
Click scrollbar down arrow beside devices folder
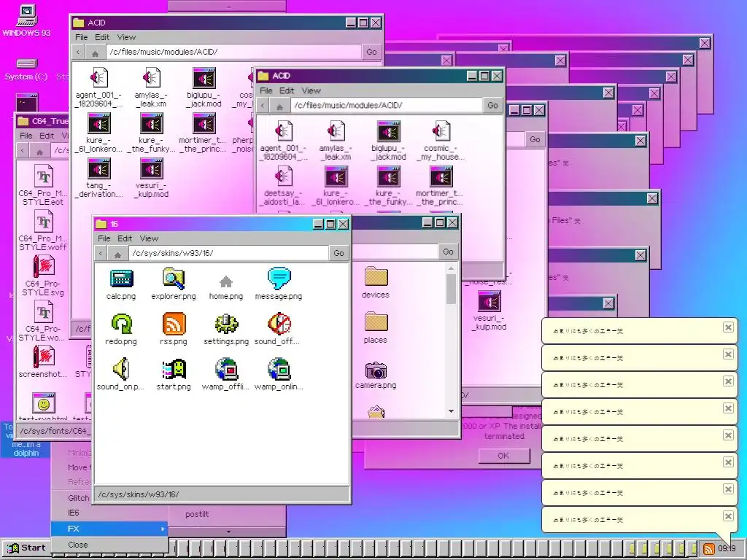coord(451,411)
